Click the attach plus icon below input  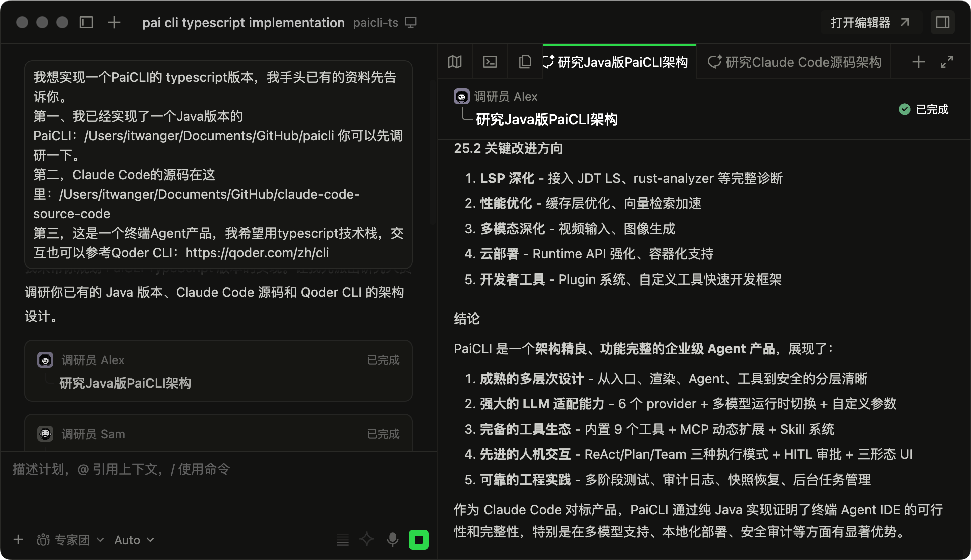(18, 539)
